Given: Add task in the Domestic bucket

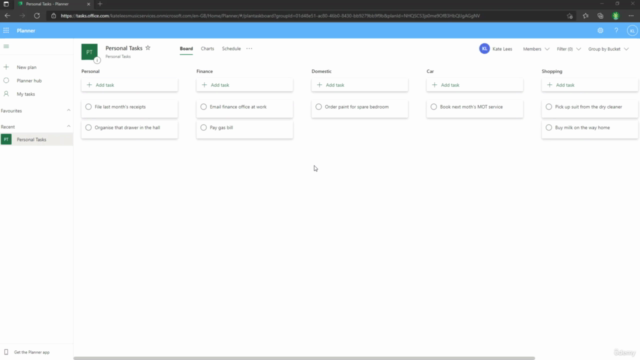Looking at the screenshot, I should click(360, 85).
